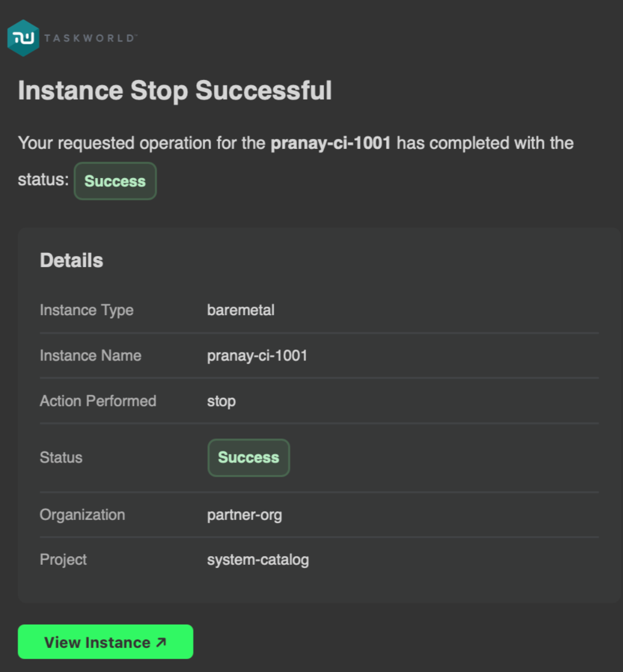Select the Success badge next to status
The width and height of the screenshot is (623, 672).
tap(115, 181)
